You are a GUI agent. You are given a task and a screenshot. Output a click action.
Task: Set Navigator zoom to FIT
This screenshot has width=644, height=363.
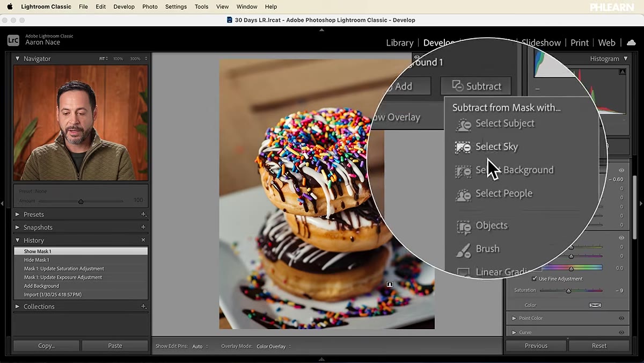click(x=103, y=59)
